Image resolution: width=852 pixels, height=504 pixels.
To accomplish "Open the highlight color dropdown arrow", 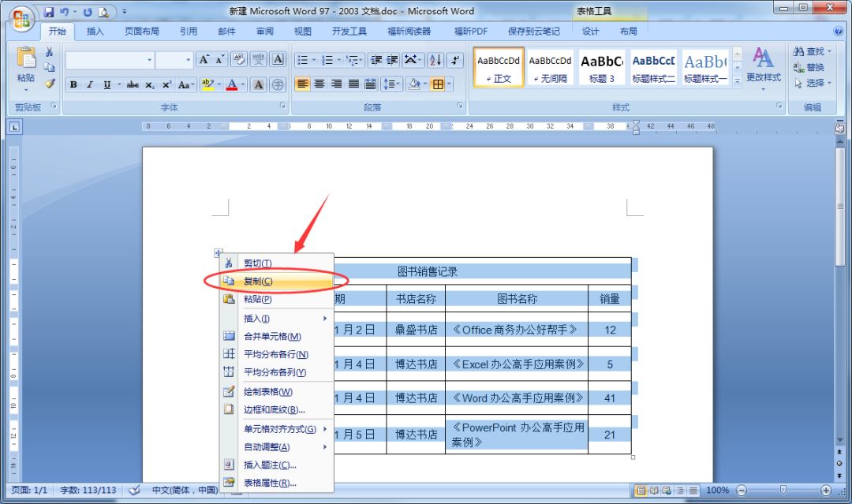I will point(219,84).
